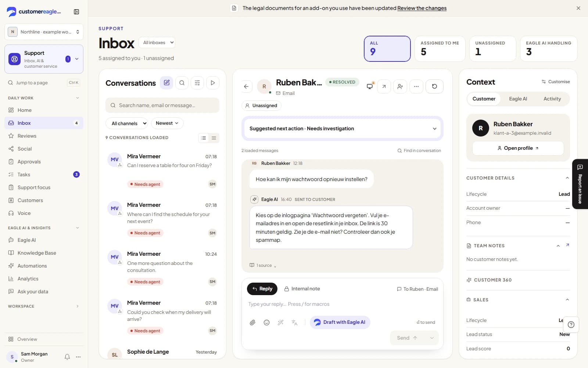Insert an emoji in reply
The width and height of the screenshot is (588, 368).
266,322
